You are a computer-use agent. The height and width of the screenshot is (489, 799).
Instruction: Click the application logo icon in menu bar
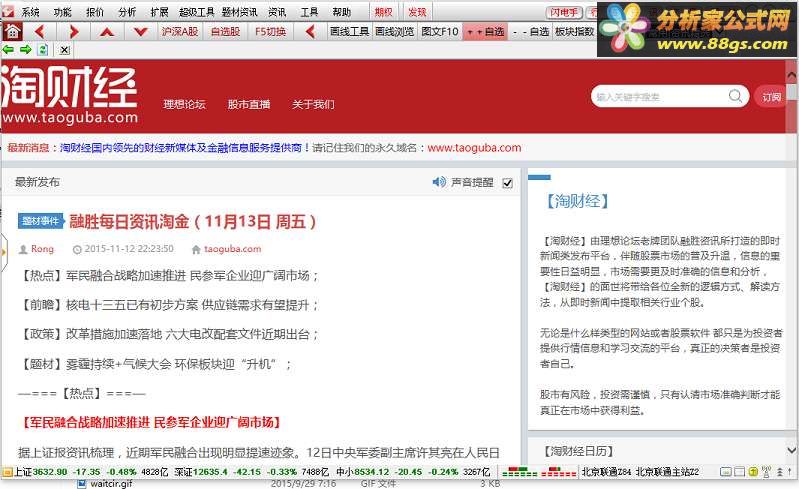[8, 11]
